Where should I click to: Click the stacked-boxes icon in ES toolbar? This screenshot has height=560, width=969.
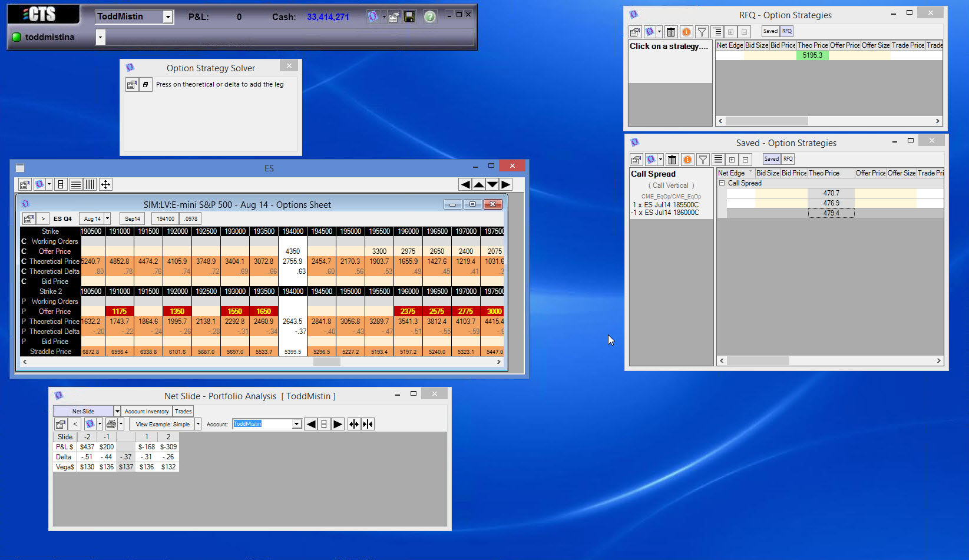61,184
